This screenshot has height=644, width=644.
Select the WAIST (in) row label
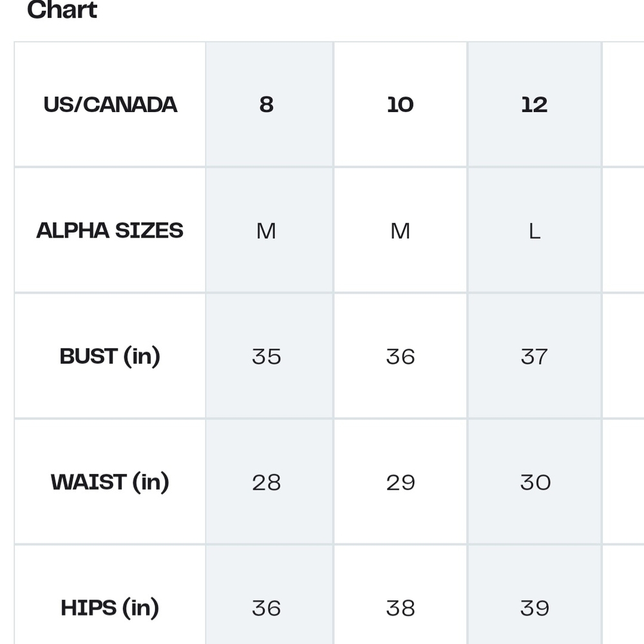coord(110,482)
